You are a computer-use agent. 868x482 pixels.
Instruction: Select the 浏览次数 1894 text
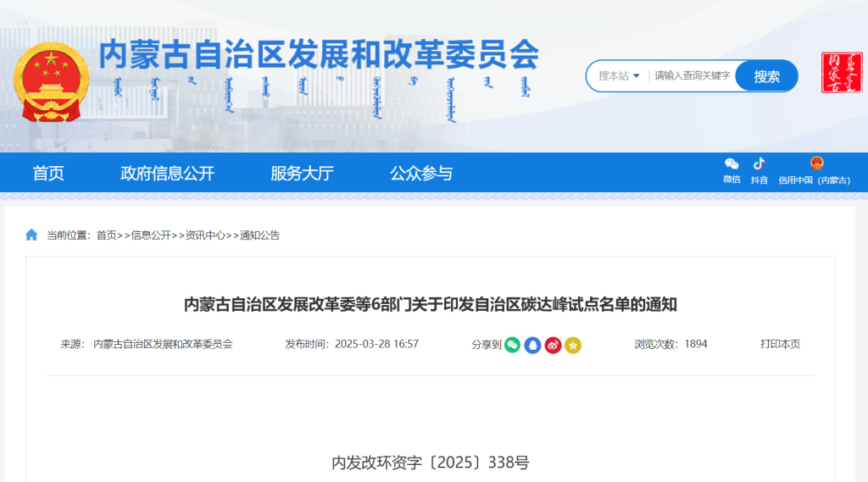(670, 344)
